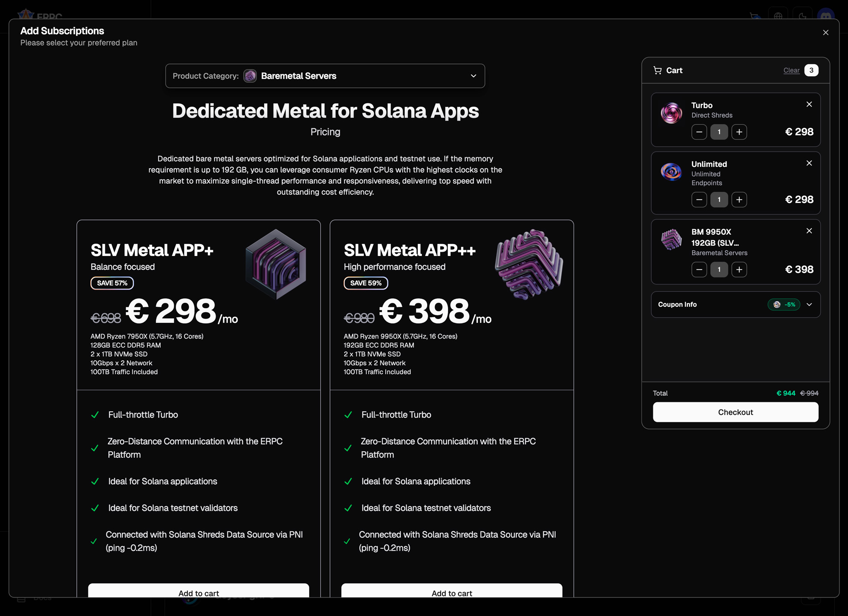
Task: Toggle dark mode with the moon icon
Action: point(802,17)
